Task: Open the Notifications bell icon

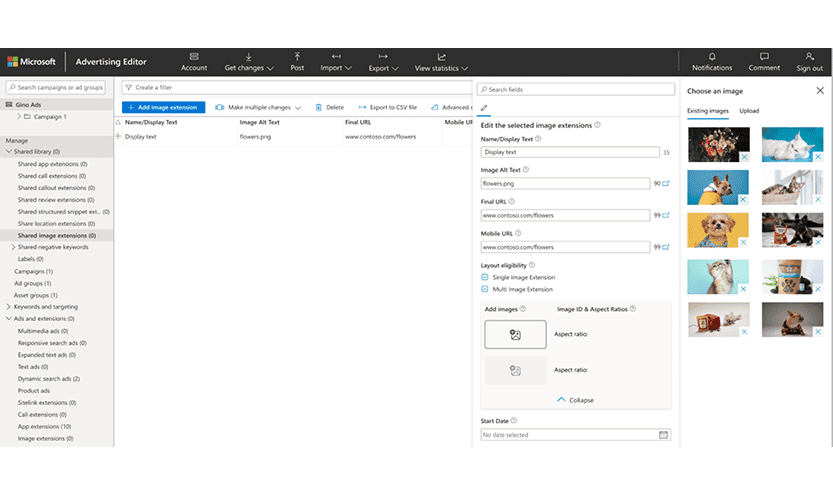Action: (x=712, y=57)
